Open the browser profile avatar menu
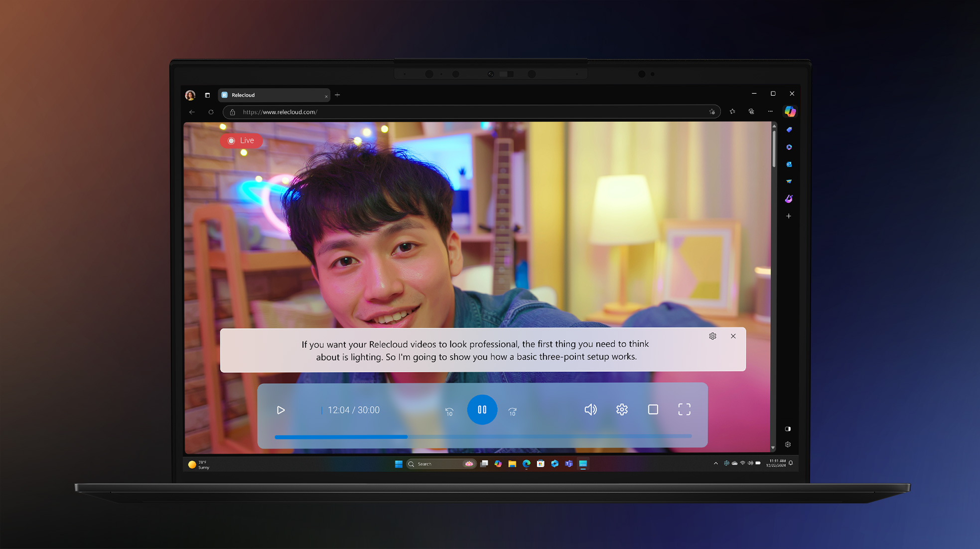The width and height of the screenshot is (980, 549). click(x=190, y=95)
